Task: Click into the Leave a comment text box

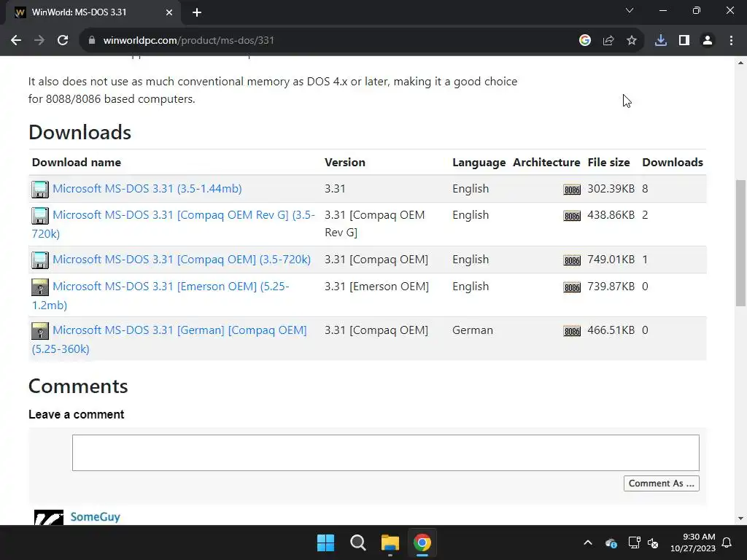Action: (385, 452)
